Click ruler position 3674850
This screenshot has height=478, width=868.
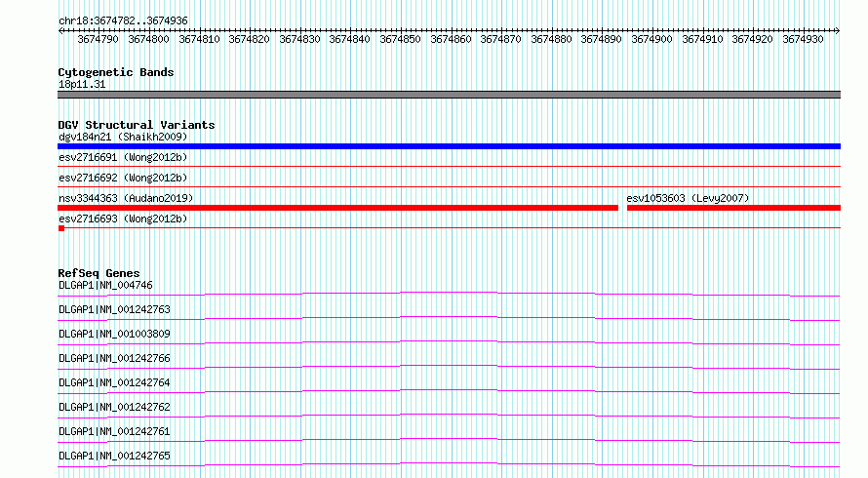pyautogui.click(x=400, y=39)
